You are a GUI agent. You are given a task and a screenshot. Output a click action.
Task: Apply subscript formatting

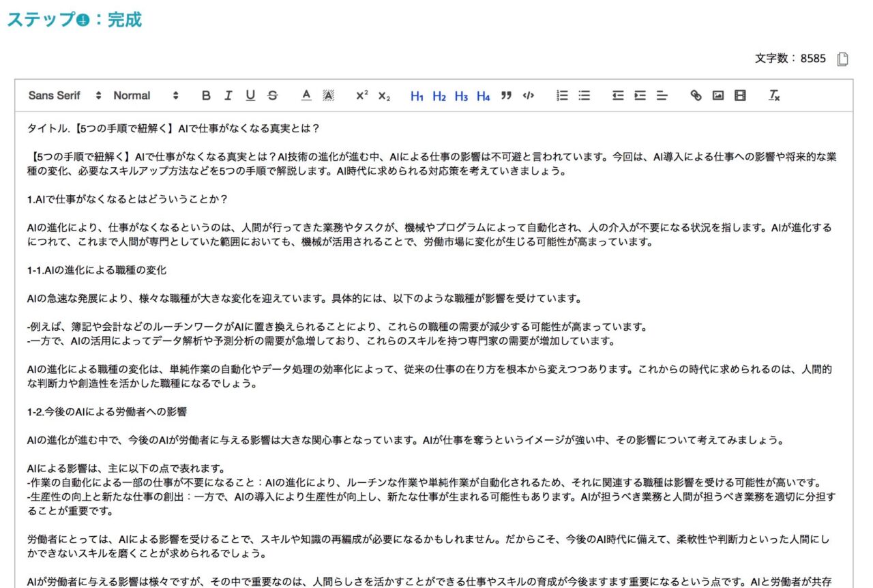[x=383, y=95]
